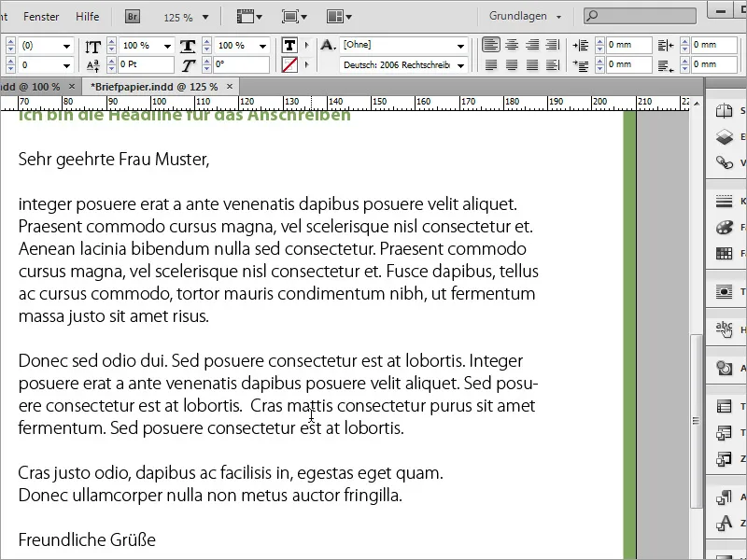747x560 pixels.
Task: Click the text 'Sehr geehrte Frau Muster,'
Action: click(114, 160)
